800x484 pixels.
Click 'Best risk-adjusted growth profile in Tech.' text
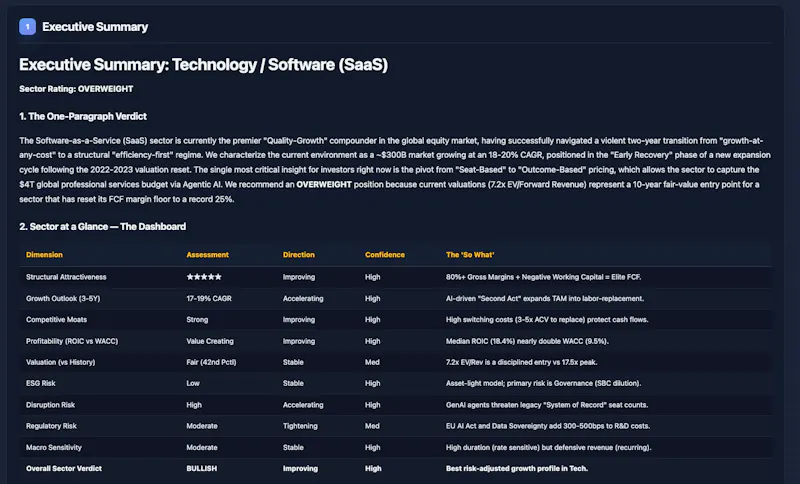tap(517, 468)
